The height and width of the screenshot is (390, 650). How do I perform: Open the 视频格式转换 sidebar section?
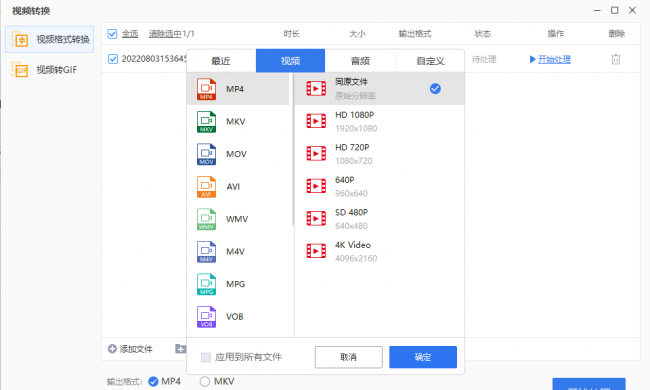49,39
